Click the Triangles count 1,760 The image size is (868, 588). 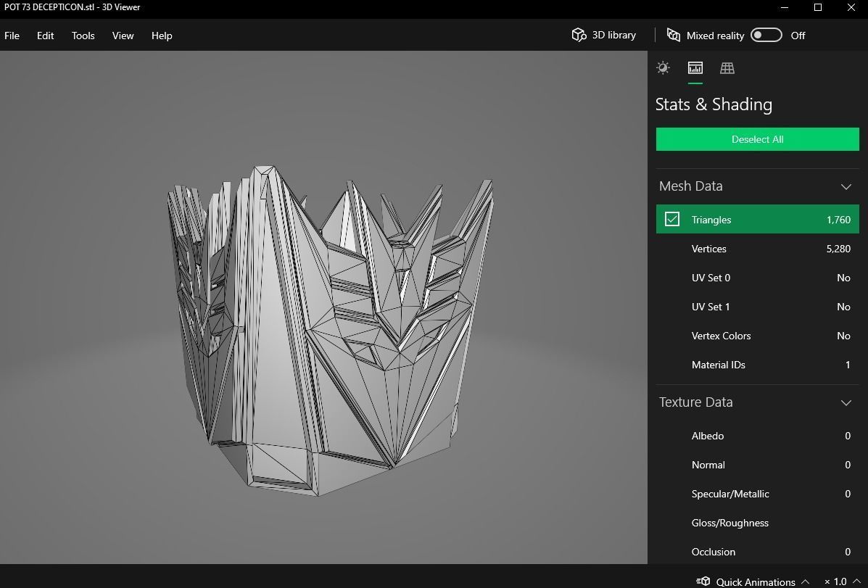coord(838,220)
